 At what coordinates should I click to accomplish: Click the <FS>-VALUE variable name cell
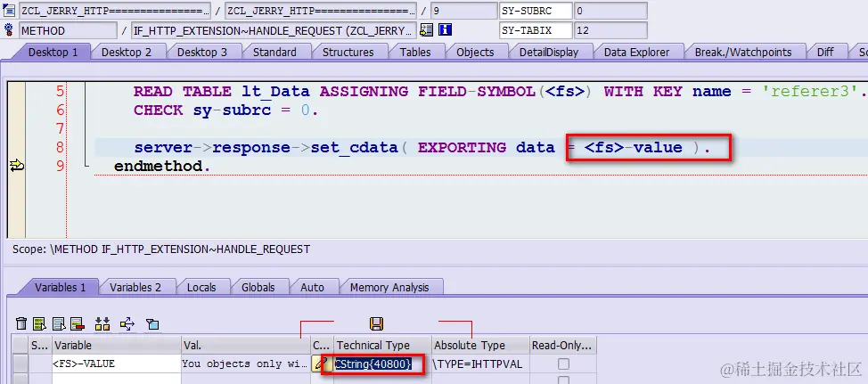(x=116, y=364)
